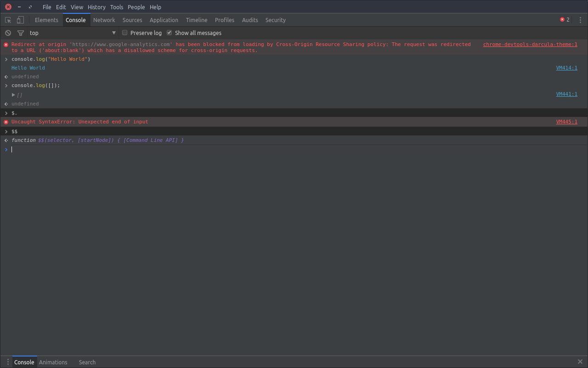Viewport: 588px width, 368px height.
Task: Open the File menu
Action: (47, 7)
